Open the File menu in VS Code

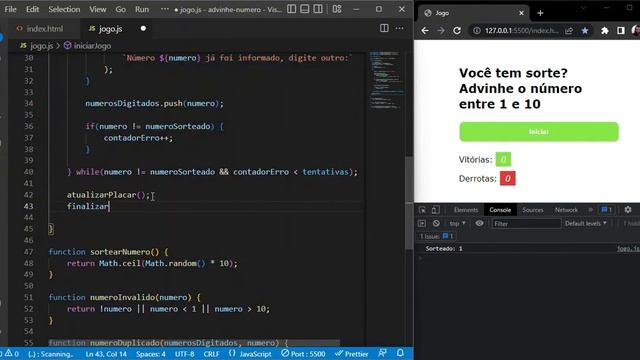(x=11, y=9)
